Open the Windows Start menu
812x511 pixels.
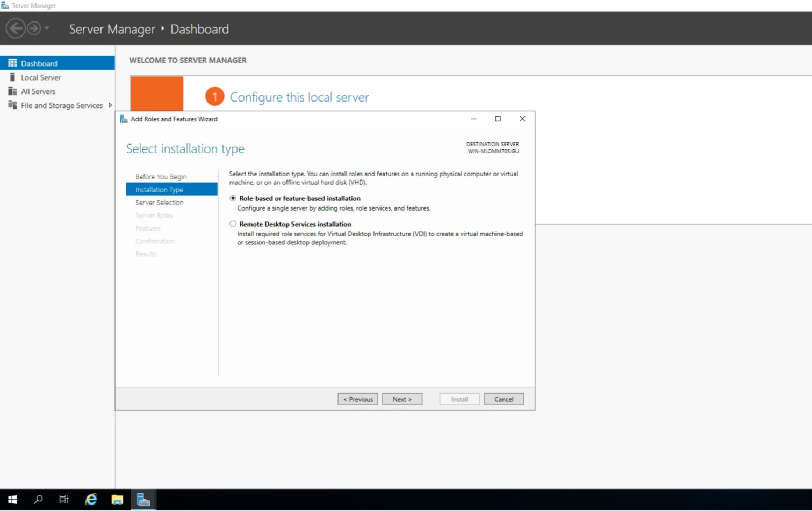pos(12,500)
